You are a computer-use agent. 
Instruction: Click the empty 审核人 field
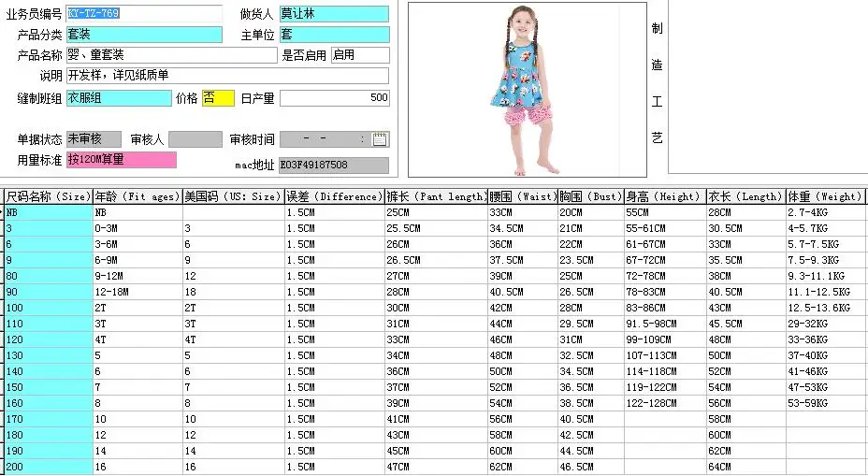[x=195, y=139]
